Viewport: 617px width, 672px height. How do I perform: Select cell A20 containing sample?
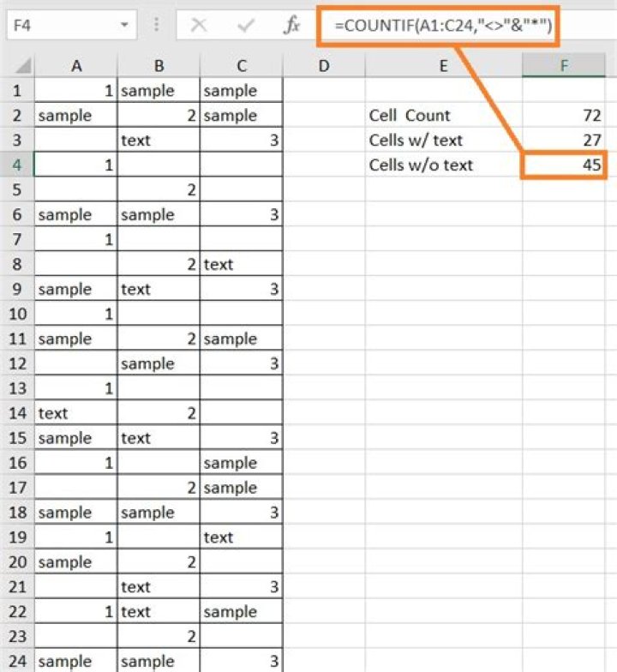coord(75,562)
